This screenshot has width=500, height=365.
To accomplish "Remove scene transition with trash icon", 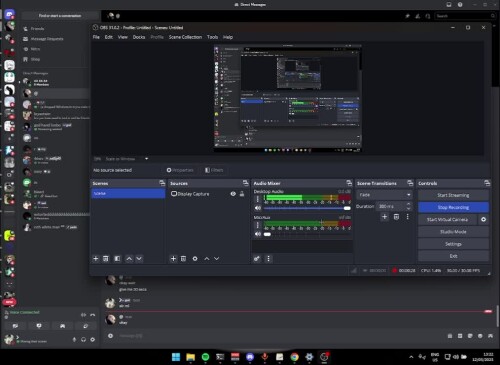I will (x=396, y=217).
